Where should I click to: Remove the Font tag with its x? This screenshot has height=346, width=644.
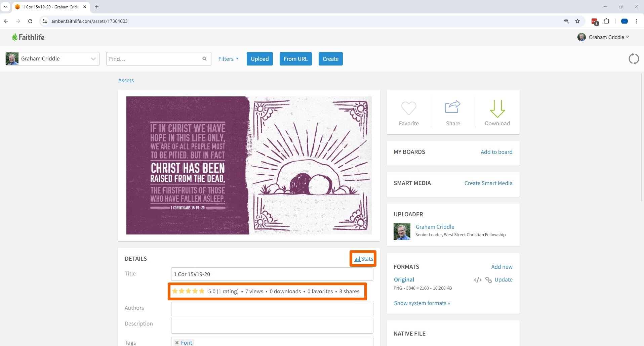177,343
